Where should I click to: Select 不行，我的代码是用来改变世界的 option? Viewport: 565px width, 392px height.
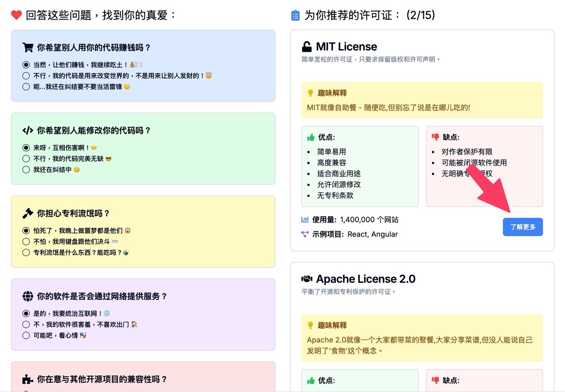26,75
